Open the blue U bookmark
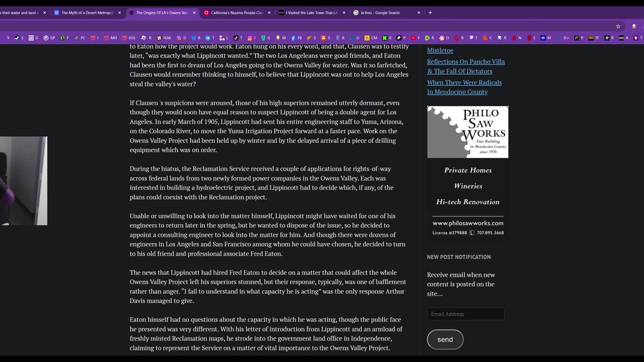The image size is (644, 362). tap(355, 38)
